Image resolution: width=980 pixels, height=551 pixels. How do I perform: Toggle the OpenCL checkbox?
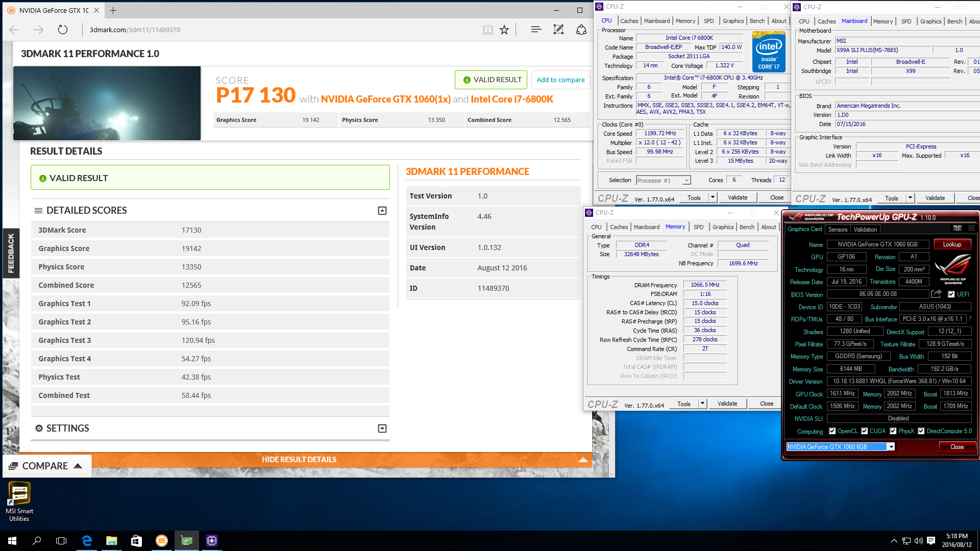click(x=832, y=431)
